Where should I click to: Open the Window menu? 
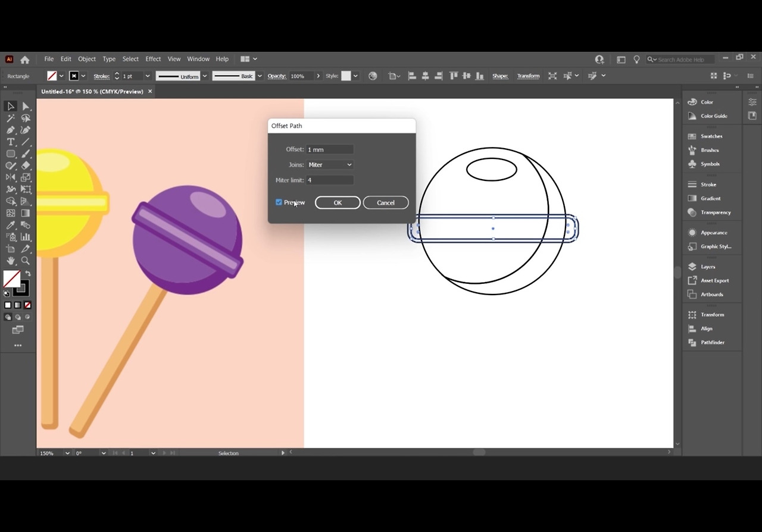[x=198, y=59]
